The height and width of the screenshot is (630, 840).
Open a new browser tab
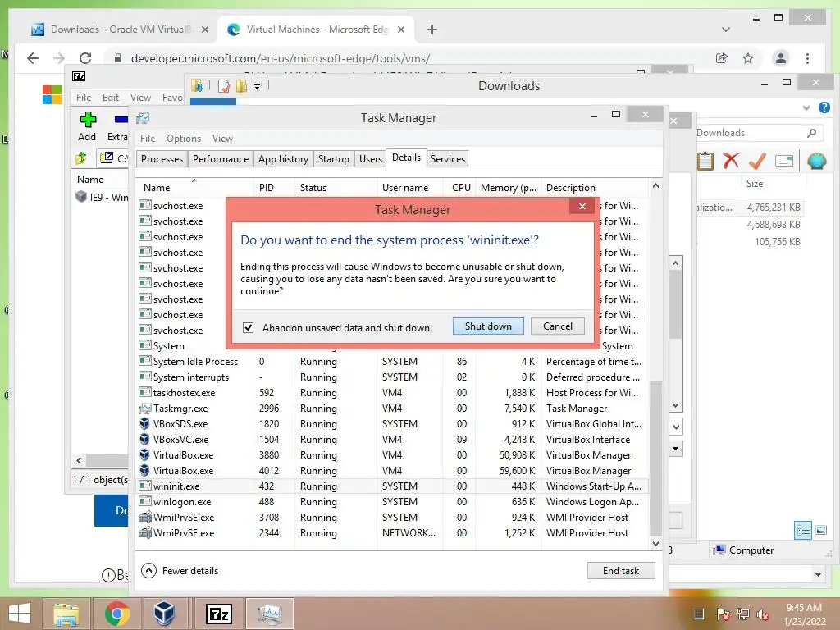(x=431, y=30)
